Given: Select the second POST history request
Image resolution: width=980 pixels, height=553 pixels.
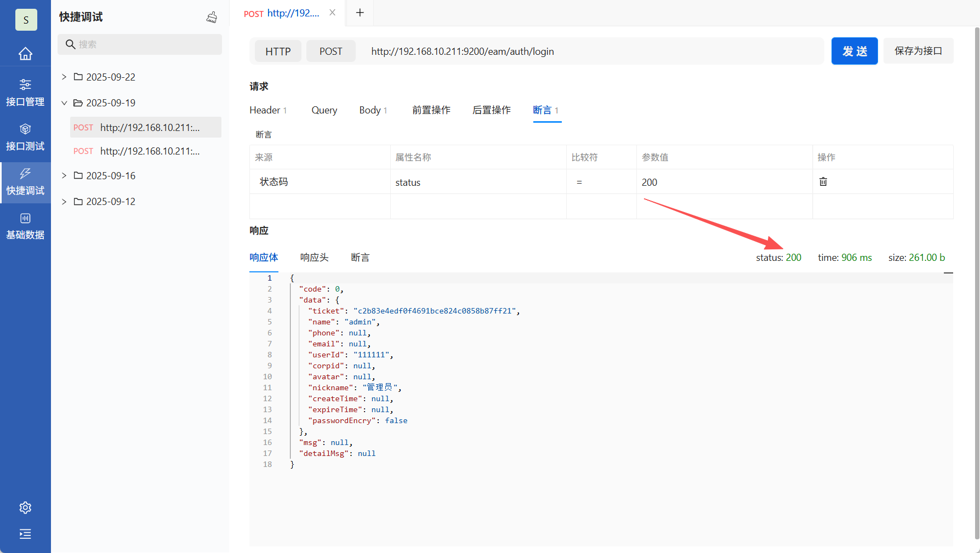Looking at the screenshot, I should click(146, 151).
